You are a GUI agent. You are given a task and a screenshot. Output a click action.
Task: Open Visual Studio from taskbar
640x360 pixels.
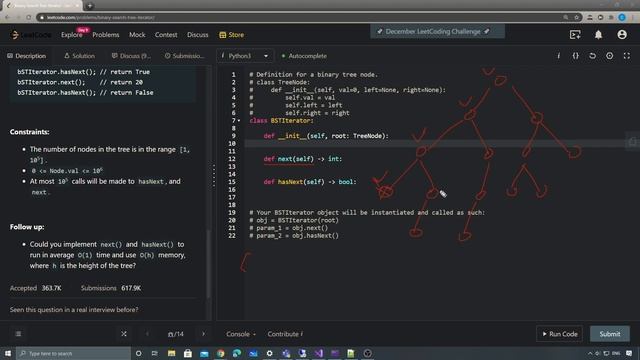pyautogui.click(x=318, y=353)
